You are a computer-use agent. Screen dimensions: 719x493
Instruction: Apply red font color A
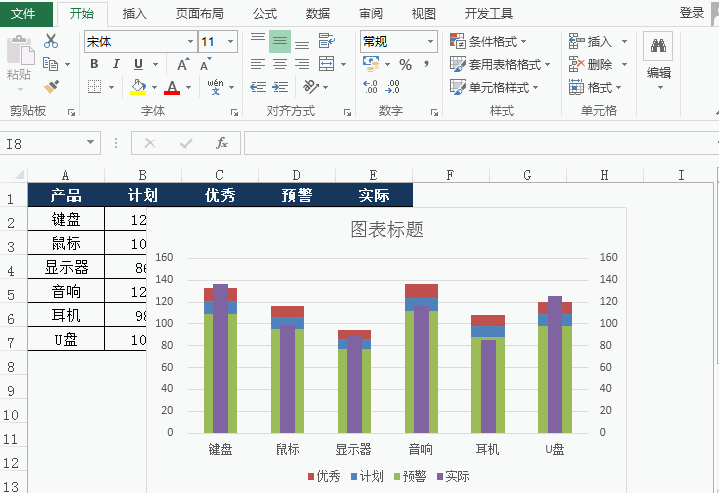point(172,87)
